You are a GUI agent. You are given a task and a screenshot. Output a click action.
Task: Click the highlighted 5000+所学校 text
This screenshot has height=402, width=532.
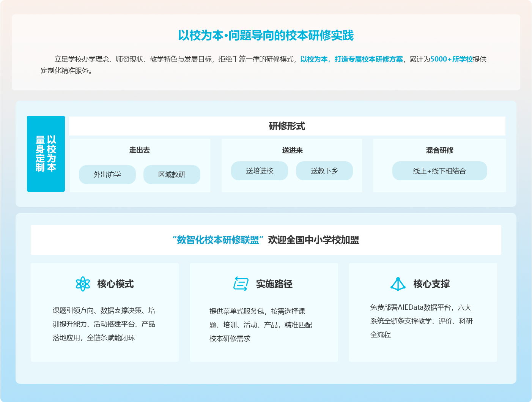tap(452, 59)
